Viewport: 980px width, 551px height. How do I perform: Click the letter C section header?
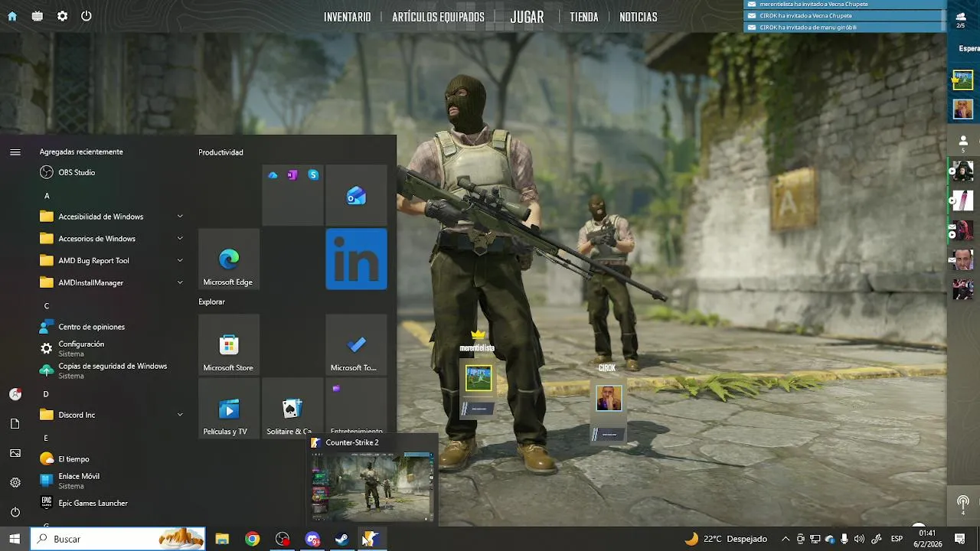pos(47,306)
